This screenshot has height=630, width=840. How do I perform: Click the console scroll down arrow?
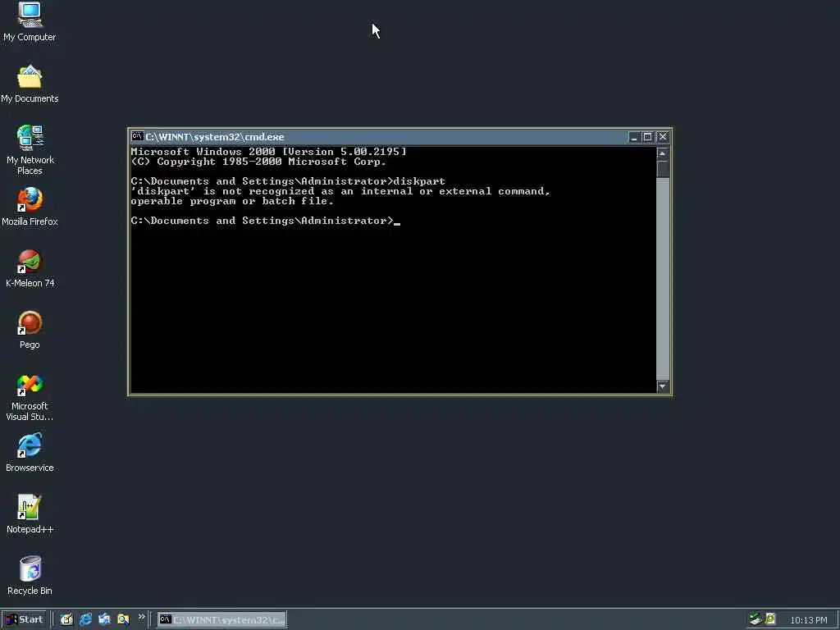click(x=663, y=386)
